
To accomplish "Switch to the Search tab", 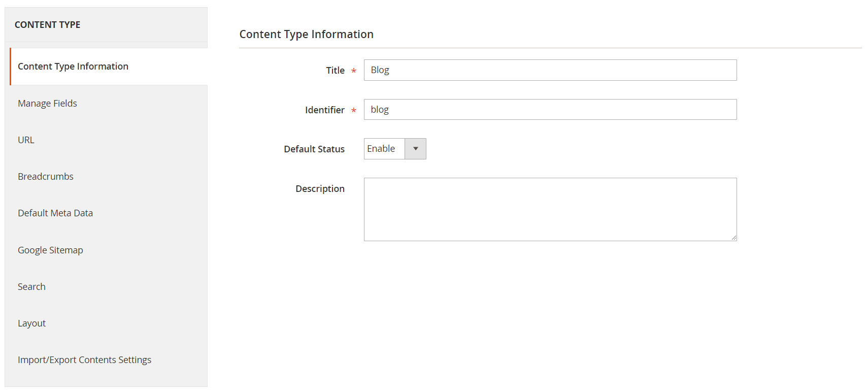I will [x=31, y=287].
